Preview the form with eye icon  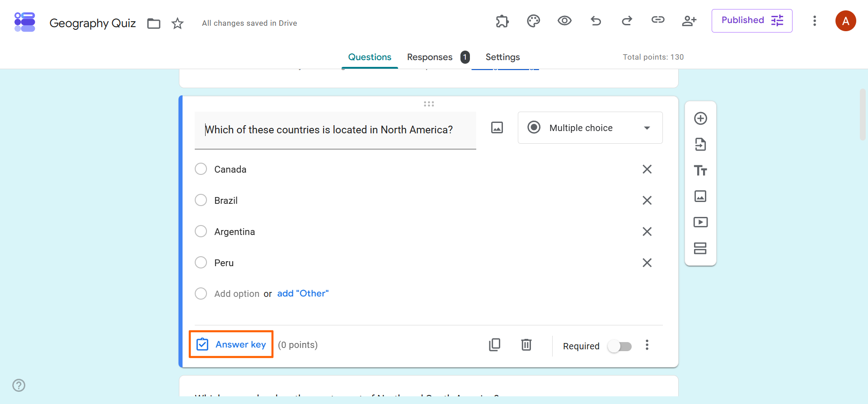[564, 20]
